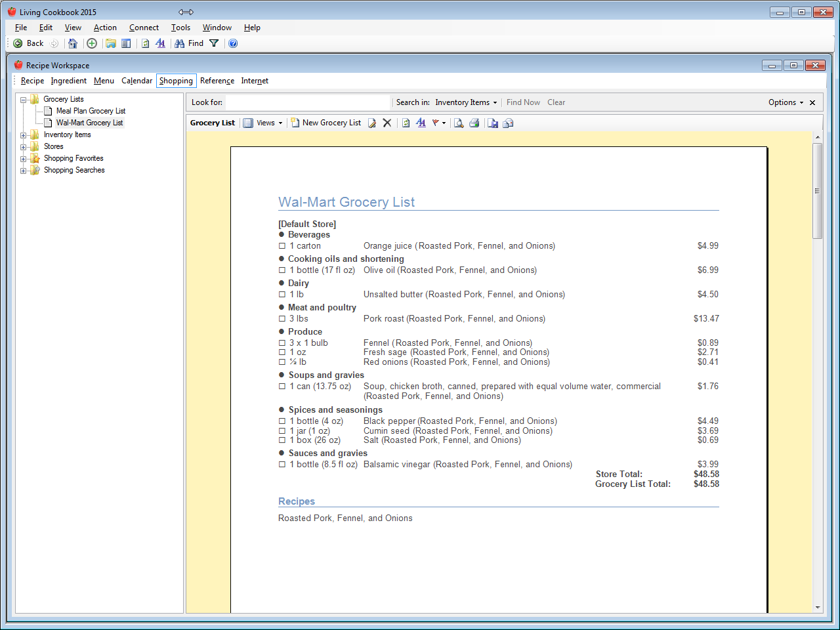Select Meal Plan Grocery List
840x630 pixels.
91,111
